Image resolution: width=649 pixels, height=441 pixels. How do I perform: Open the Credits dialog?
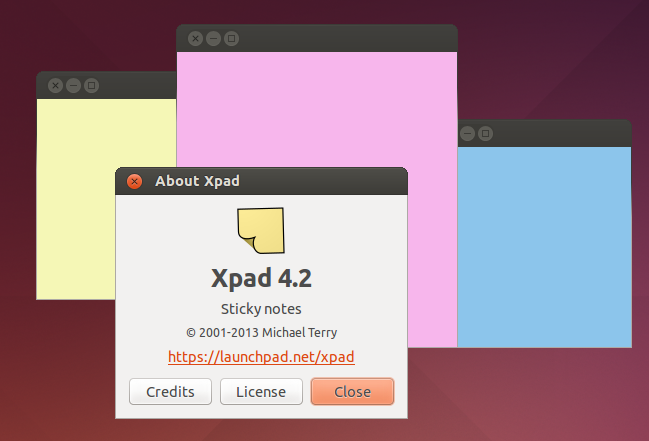170,391
